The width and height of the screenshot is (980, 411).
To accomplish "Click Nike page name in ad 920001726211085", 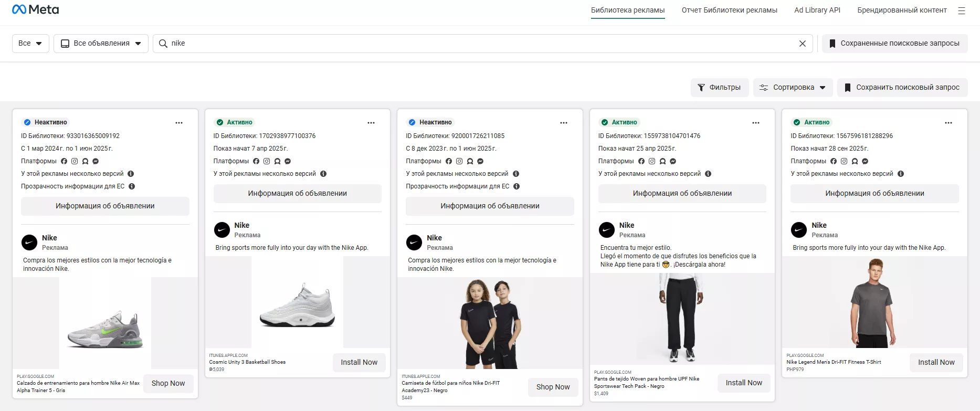I will coord(435,238).
